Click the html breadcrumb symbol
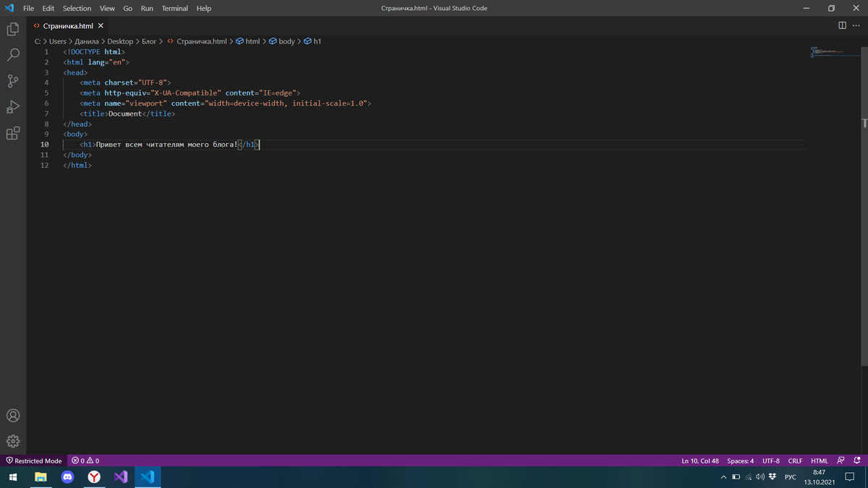The height and width of the screenshot is (488, 868). [x=247, y=41]
